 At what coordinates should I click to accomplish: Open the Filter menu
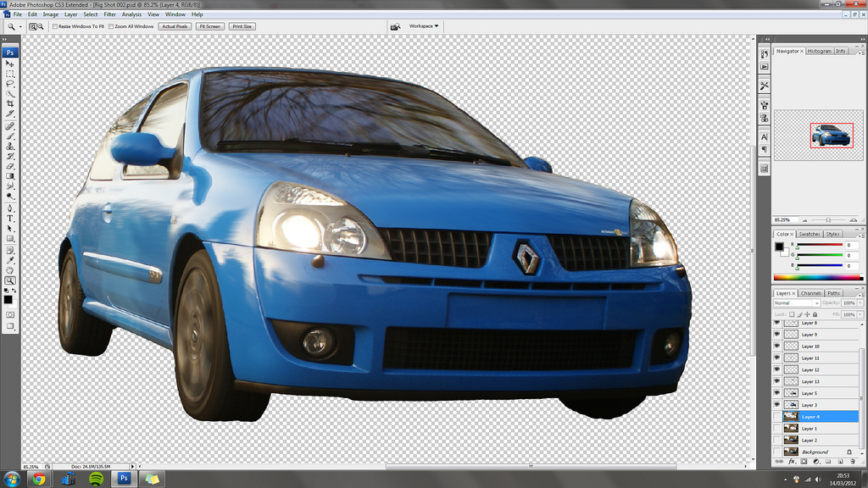[x=109, y=14]
